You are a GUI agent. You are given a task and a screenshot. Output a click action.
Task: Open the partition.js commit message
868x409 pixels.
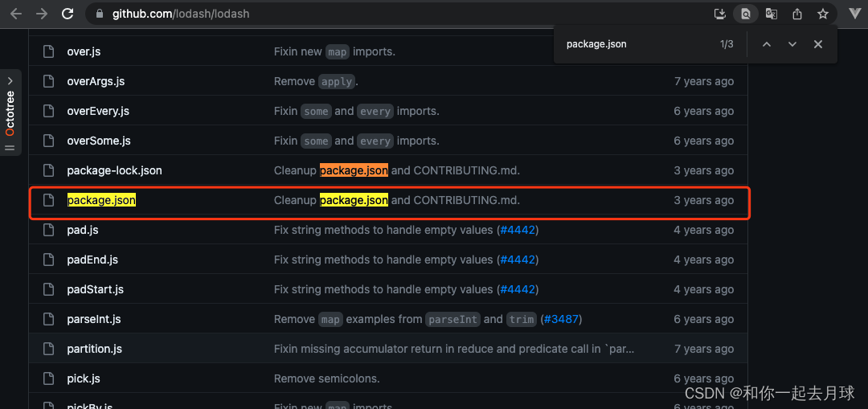pyautogui.click(x=454, y=350)
